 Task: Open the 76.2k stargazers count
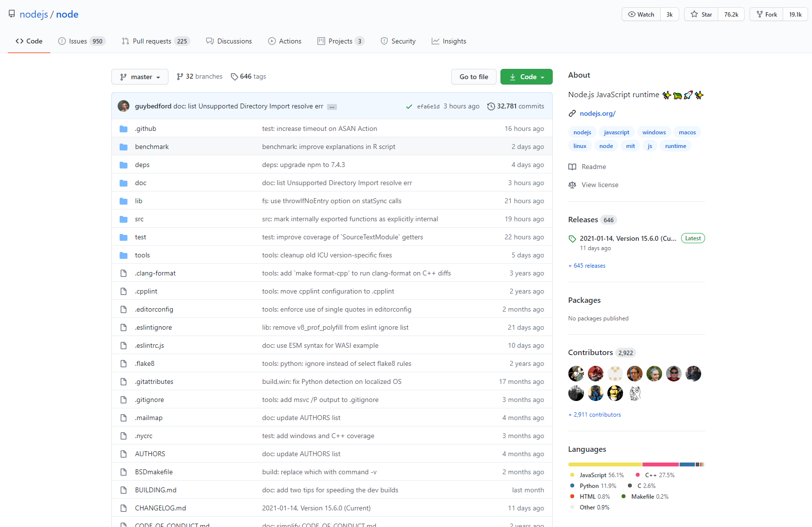click(x=731, y=14)
